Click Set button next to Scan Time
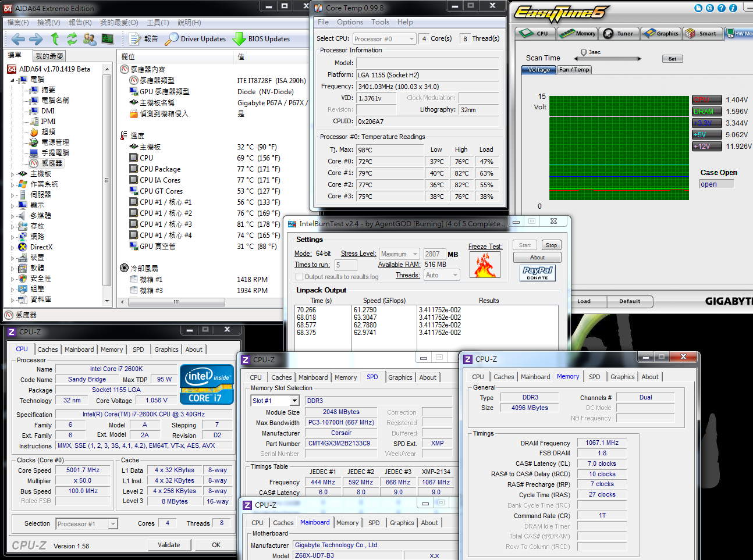The image size is (753, 560). point(672,59)
